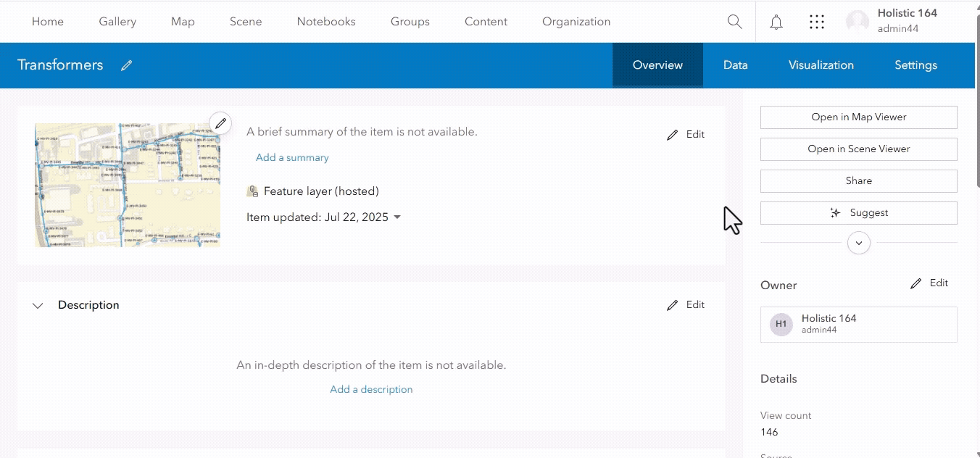Screen dimensions: 980x458
Task: Click the Add a summary link
Action: [291, 157]
